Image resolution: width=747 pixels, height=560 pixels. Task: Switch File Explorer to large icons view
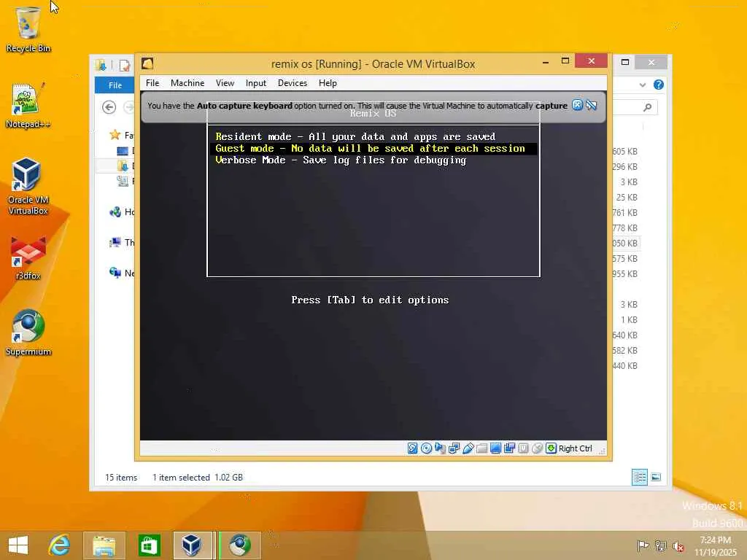(x=656, y=477)
